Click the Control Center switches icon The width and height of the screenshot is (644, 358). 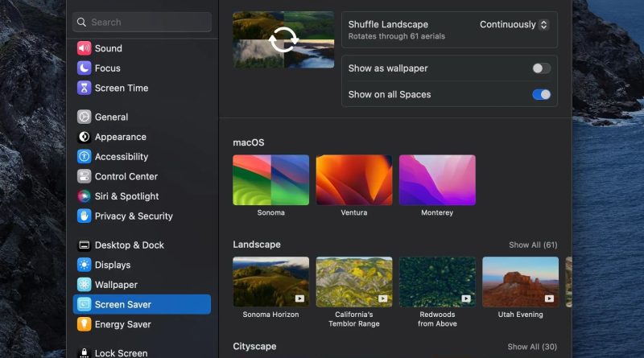[84, 176]
